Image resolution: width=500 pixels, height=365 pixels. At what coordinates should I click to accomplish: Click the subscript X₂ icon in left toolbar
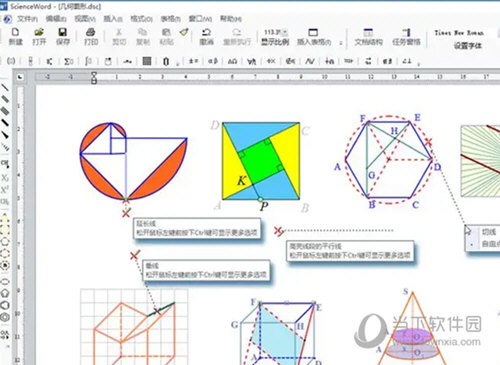(5, 178)
